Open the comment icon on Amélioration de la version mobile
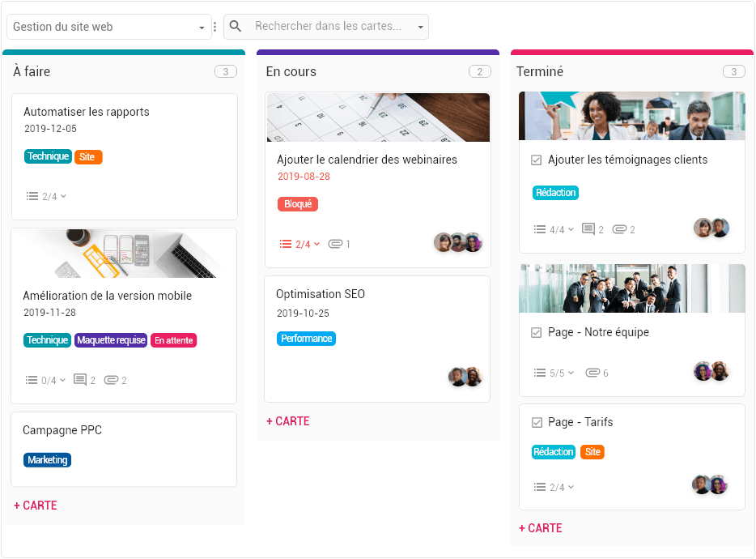This screenshot has height=559, width=756. pyautogui.click(x=81, y=379)
